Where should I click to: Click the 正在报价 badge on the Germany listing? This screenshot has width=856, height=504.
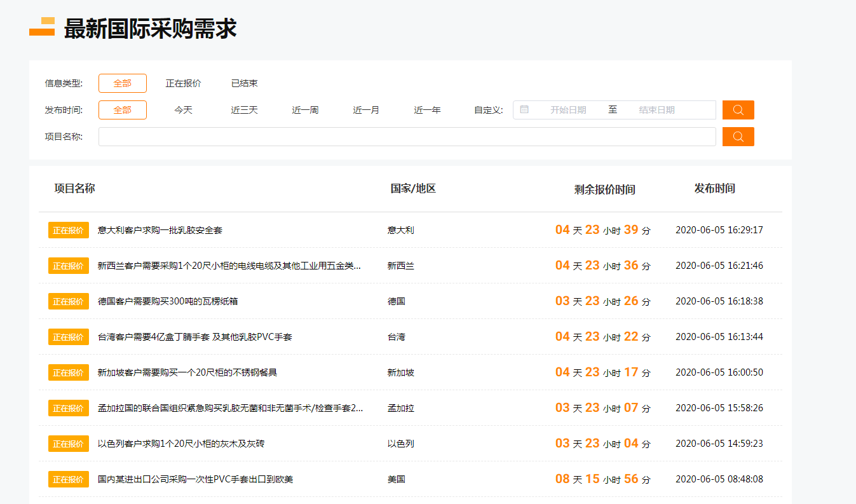click(x=68, y=301)
